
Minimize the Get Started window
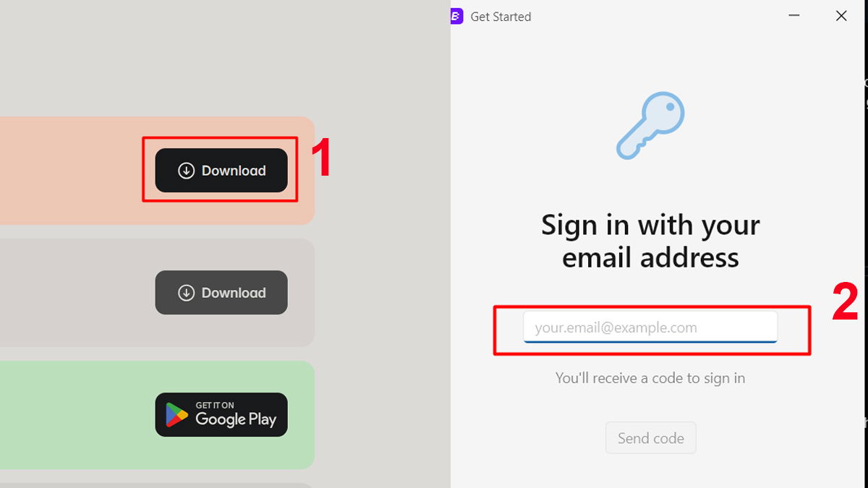coord(794,16)
